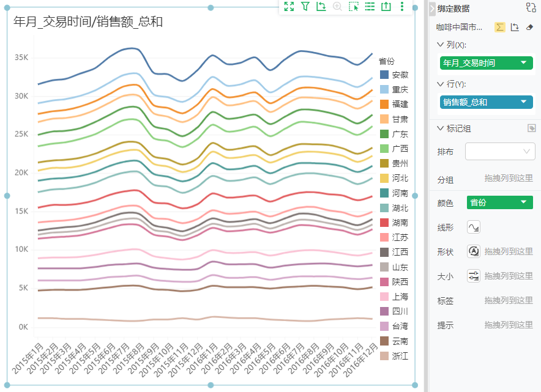The image size is (541, 392).
Task: Click the slider icon next to 大小
Action: [x=474, y=276]
